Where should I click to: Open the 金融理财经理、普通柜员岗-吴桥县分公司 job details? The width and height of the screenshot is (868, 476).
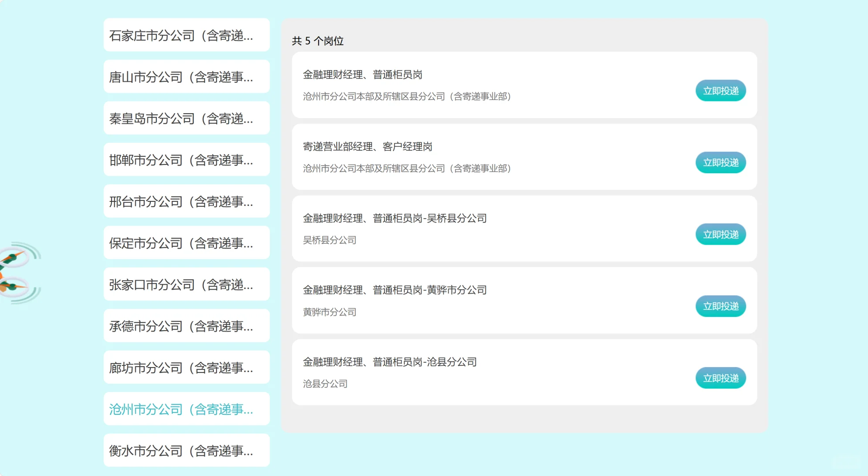click(x=395, y=218)
